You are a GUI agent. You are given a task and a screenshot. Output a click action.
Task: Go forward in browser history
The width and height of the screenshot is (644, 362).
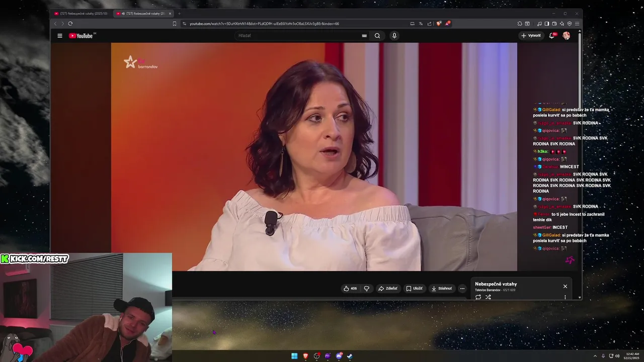[x=62, y=24]
